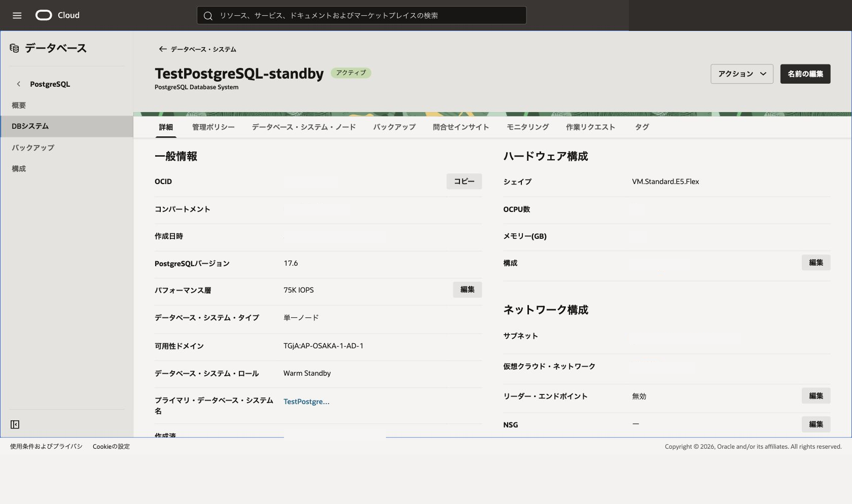Copy the OCID with コピー button

pyautogui.click(x=464, y=182)
